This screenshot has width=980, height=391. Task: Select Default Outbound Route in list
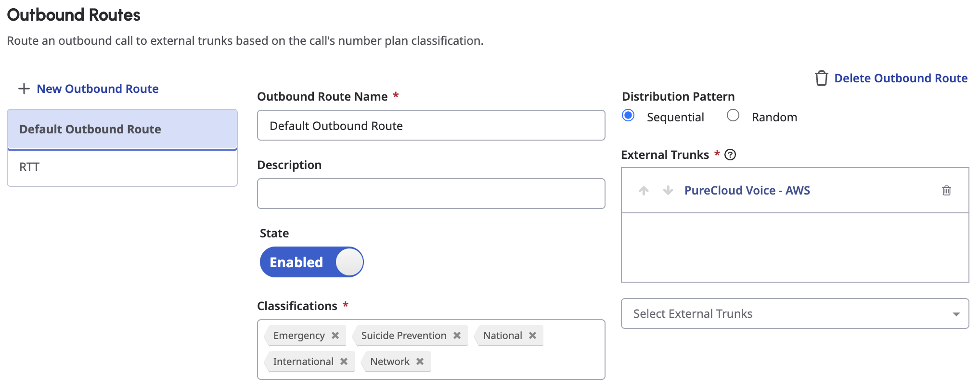click(x=122, y=130)
